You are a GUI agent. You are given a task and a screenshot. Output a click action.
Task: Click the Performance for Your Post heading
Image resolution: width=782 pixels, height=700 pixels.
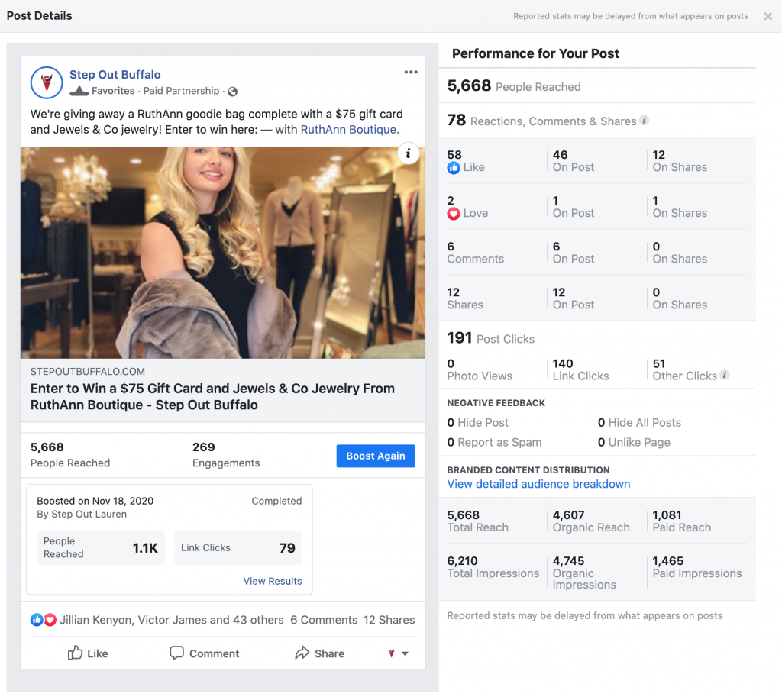click(x=535, y=54)
